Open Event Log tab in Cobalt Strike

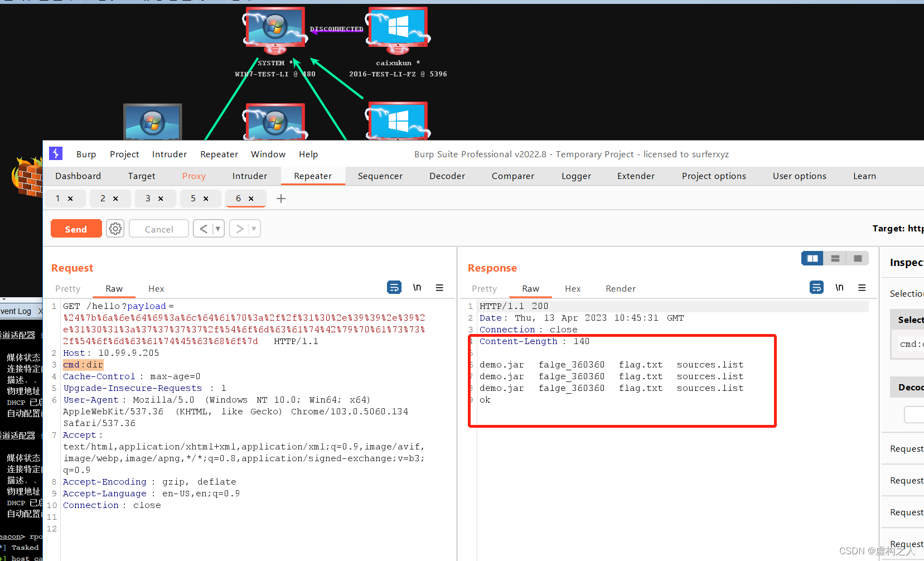(x=16, y=311)
